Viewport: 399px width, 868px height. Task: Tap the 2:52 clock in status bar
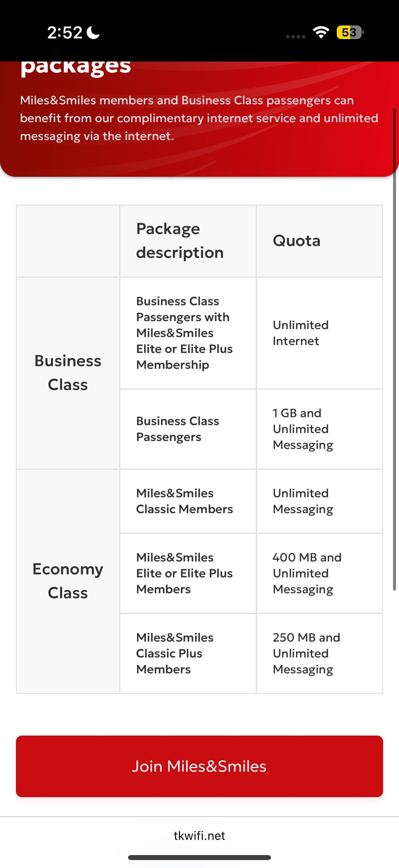tap(65, 33)
